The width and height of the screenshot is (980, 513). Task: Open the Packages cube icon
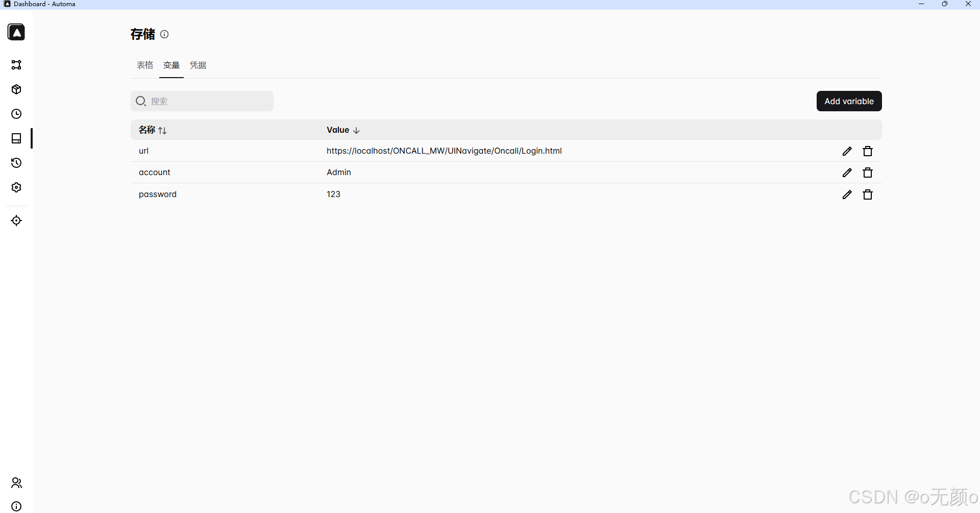coord(16,89)
